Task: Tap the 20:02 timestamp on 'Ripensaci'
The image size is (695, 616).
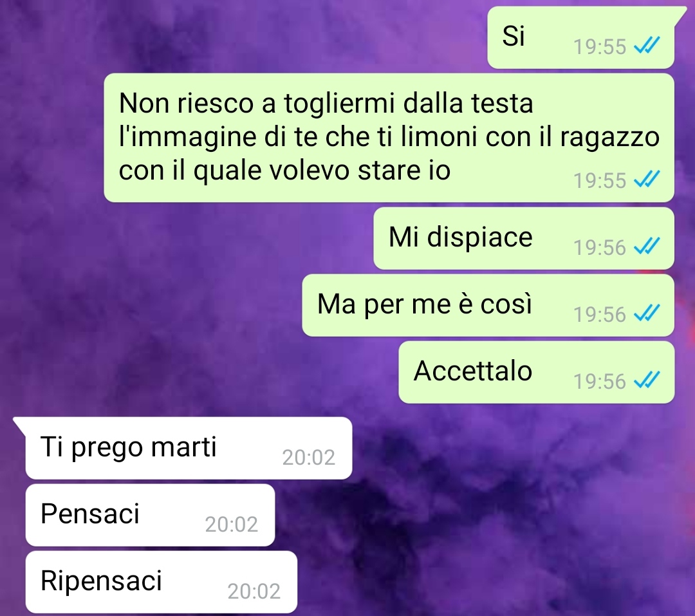Action: pos(254,591)
